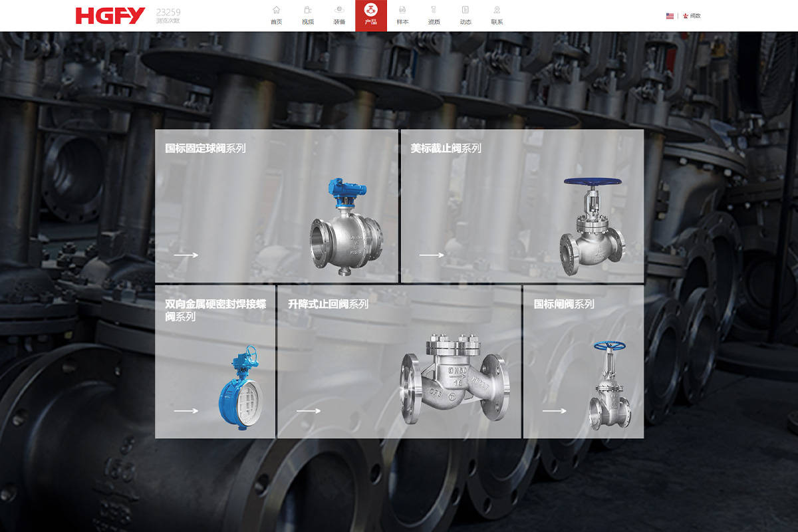The width and height of the screenshot is (798, 532).
Task: Click the globe valve image with blue handwheel
Action: click(592, 226)
